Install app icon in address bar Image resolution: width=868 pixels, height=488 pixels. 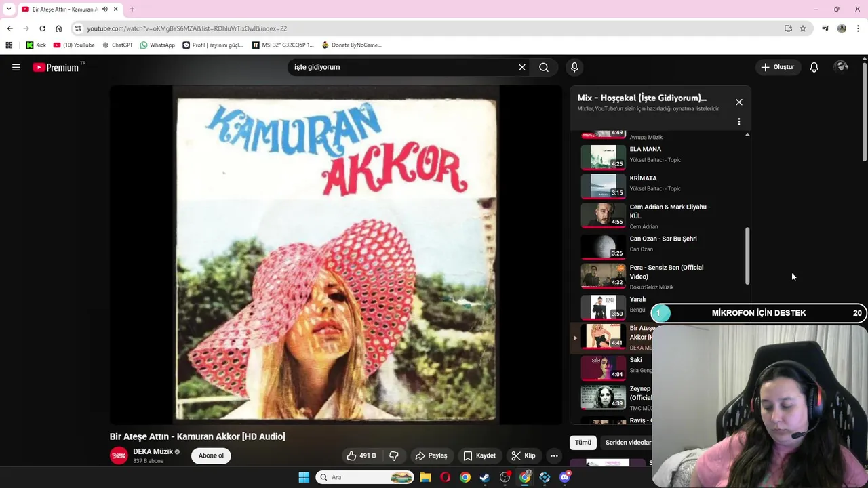tap(788, 28)
